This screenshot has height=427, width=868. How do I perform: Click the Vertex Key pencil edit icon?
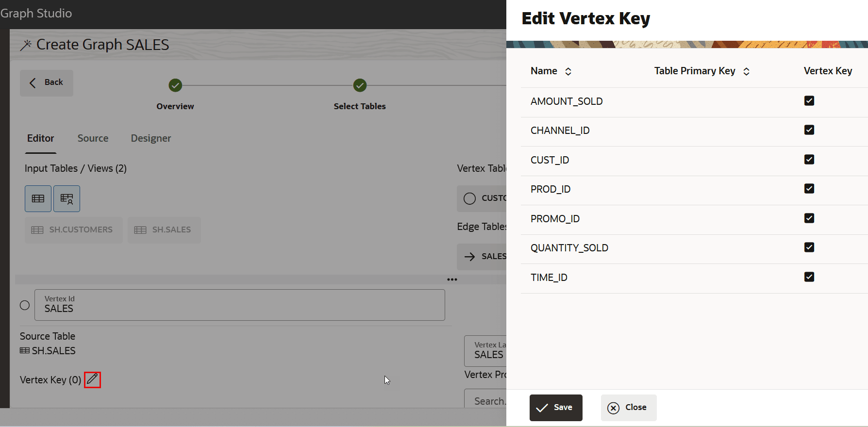click(92, 379)
